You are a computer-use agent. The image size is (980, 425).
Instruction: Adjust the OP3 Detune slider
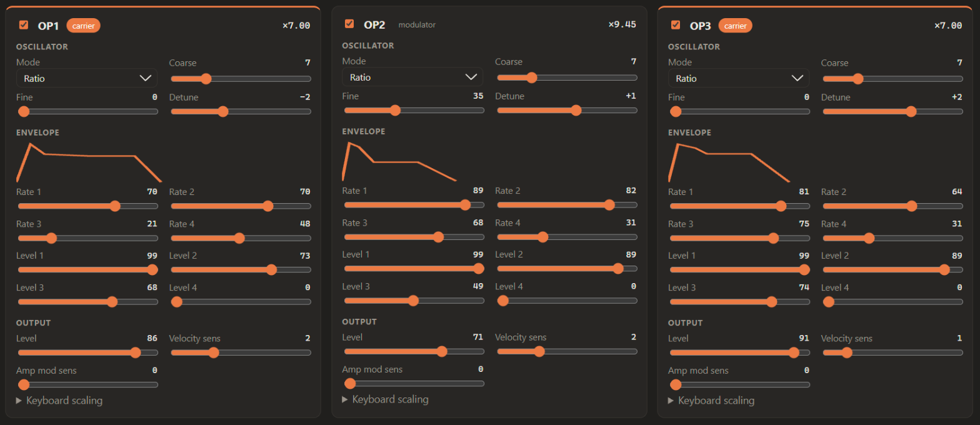click(x=892, y=111)
